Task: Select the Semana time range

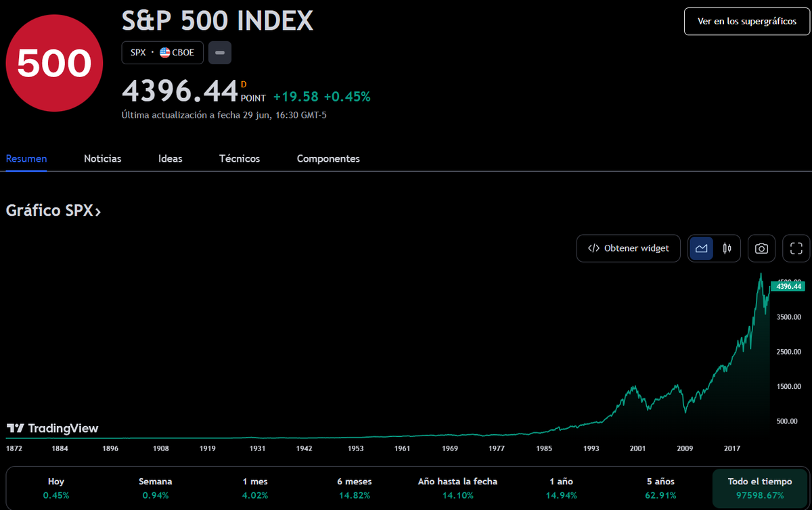Action: pyautogui.click(x=156, y=488)
